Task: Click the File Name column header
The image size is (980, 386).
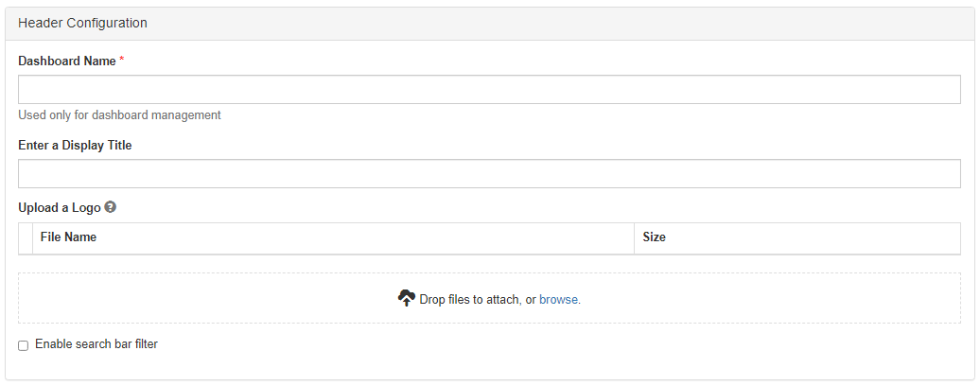Action: pos(68,237)
